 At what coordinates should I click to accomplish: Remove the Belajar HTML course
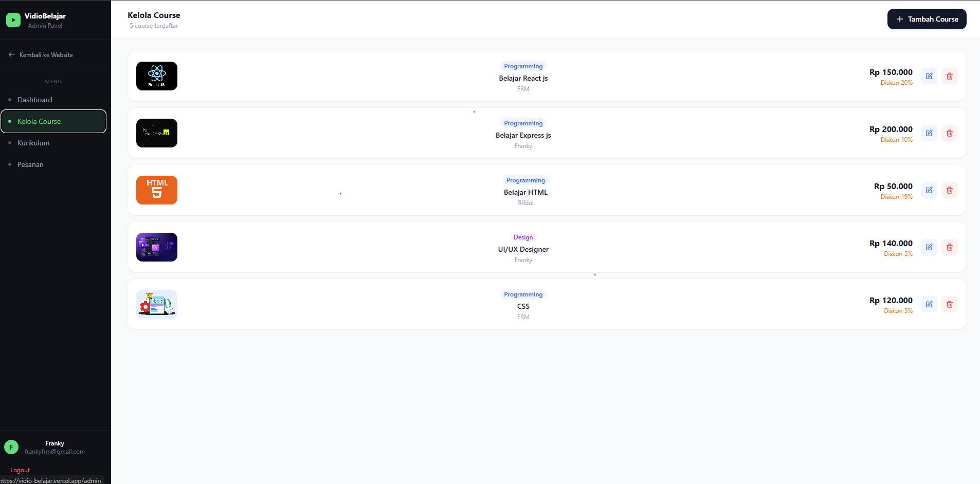[950, 190]
